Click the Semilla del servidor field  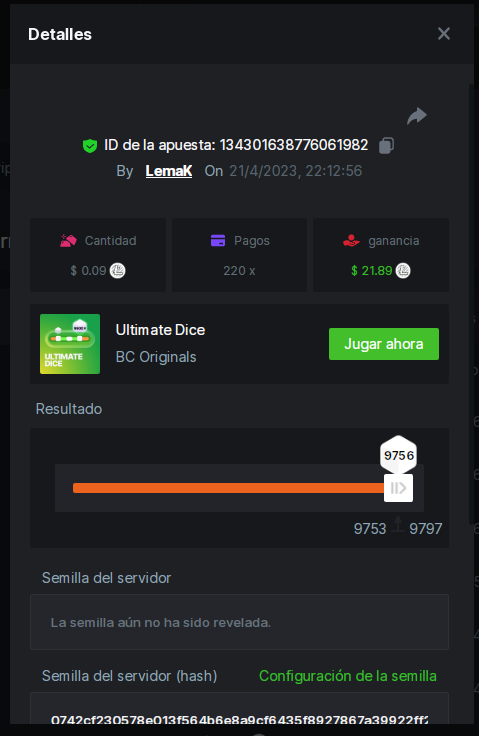tap(240, 622)
